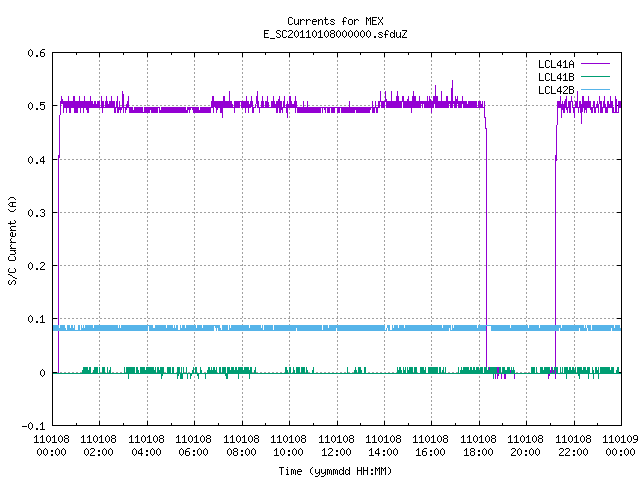Click the green LCL41B legend line sample
Viewport: 640px width, 480px height.
595,76
